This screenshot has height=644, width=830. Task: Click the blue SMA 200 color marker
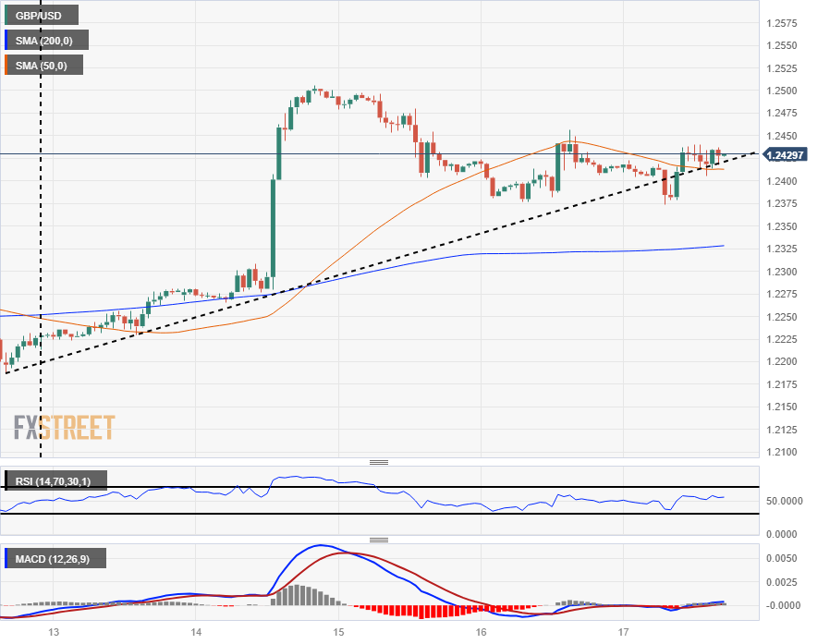[6, 41]
